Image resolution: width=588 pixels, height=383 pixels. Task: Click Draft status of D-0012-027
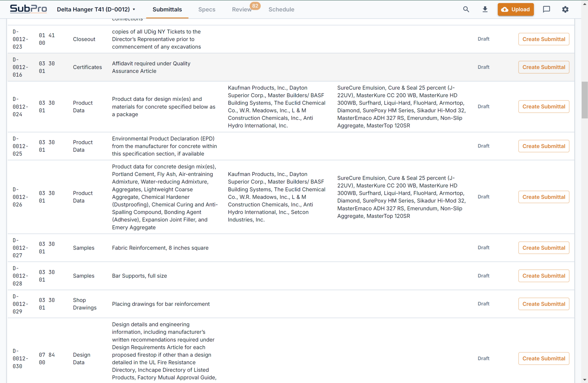click(483, 247)
